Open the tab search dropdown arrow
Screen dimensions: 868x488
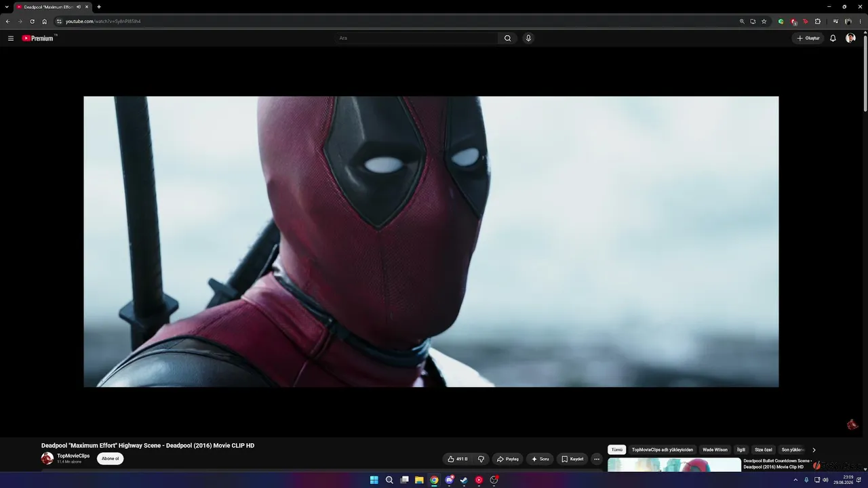(x=6, y=7)
